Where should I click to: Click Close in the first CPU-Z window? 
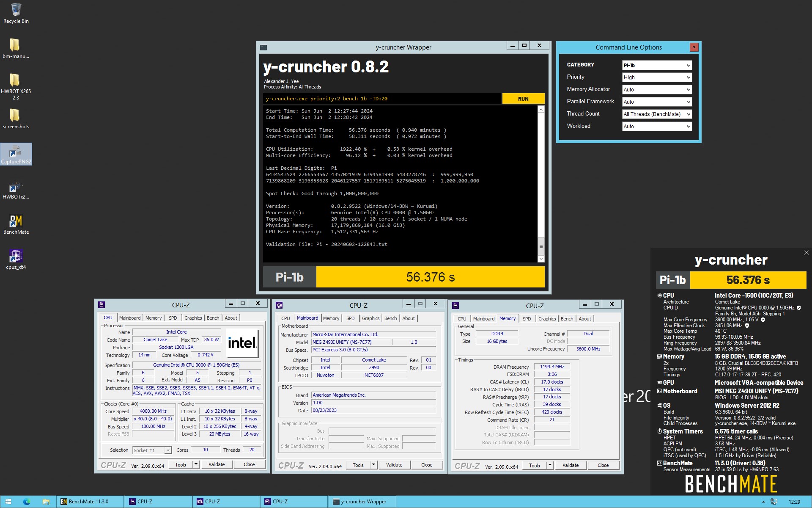(249, 464)
